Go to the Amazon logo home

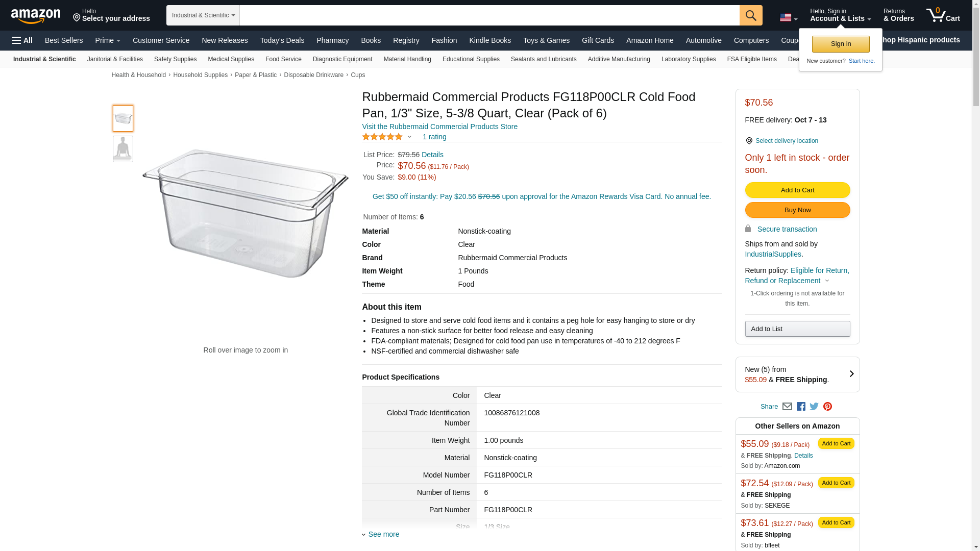(x=36, y=16)
